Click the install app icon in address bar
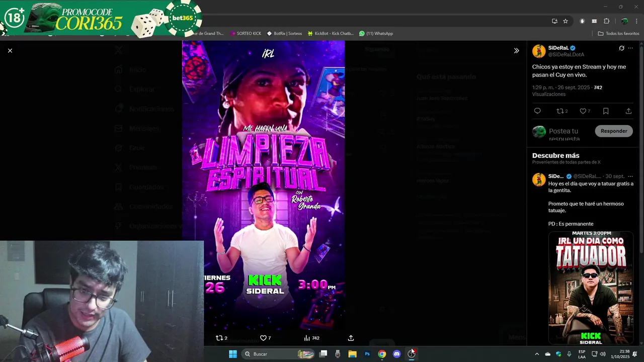 tap(554, 21)
